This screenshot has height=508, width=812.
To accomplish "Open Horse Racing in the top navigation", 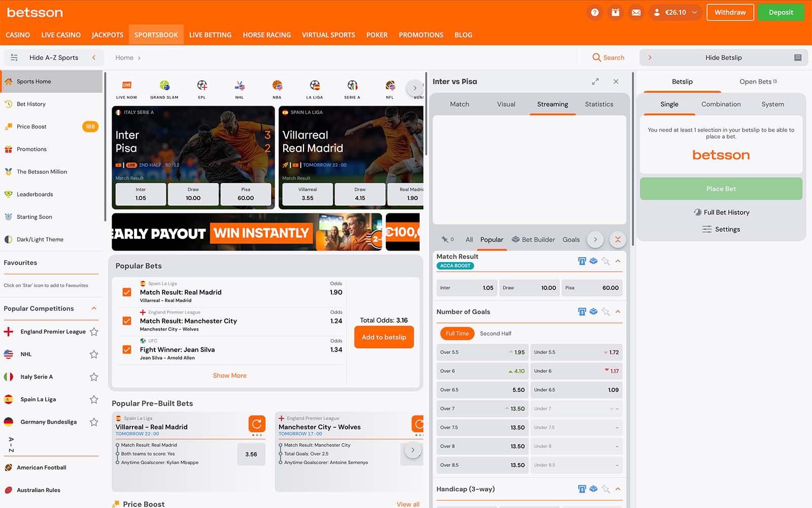I will [x=267, y=35].
